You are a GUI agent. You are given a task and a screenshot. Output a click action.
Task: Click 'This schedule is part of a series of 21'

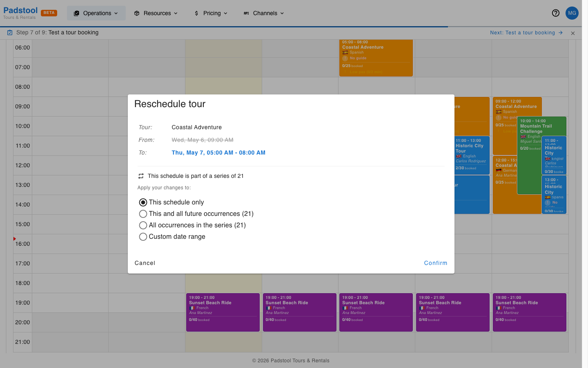[196, 176]
